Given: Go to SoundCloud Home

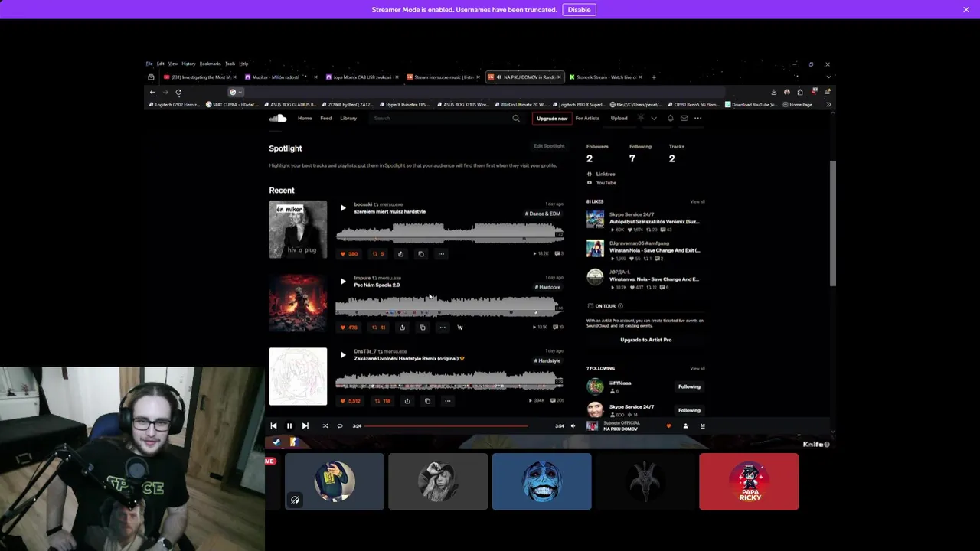Looking at the screenshot, I should tap(305, 119).
